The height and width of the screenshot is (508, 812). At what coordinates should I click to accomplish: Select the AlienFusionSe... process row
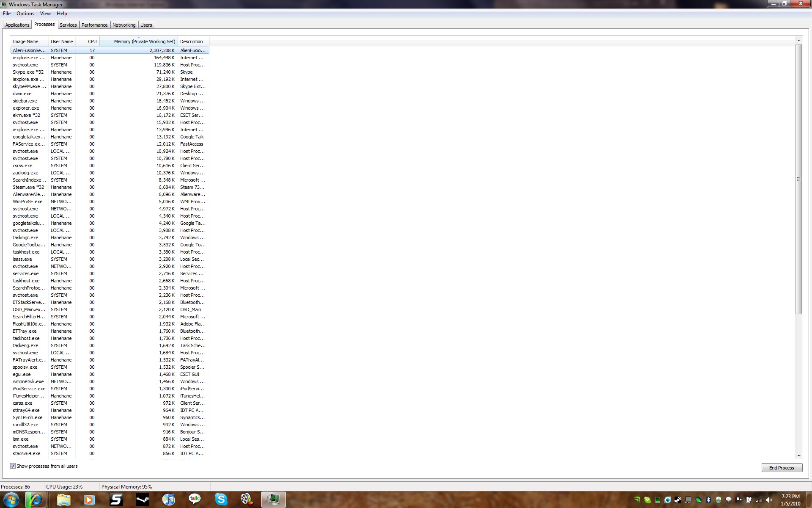[x=110, y=50]
